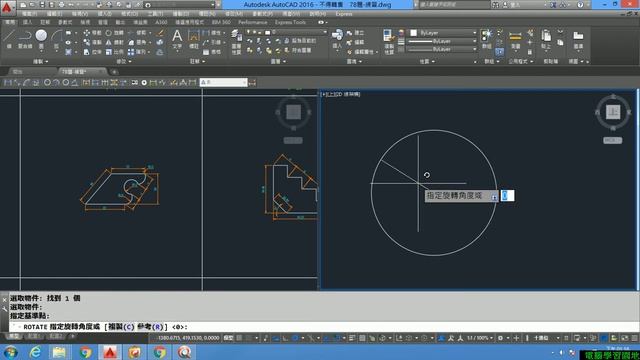The image size is (640, 360).
Task: Click the Plot printer icon in Quick Access toolbar
Action: [x=61, y=5]
